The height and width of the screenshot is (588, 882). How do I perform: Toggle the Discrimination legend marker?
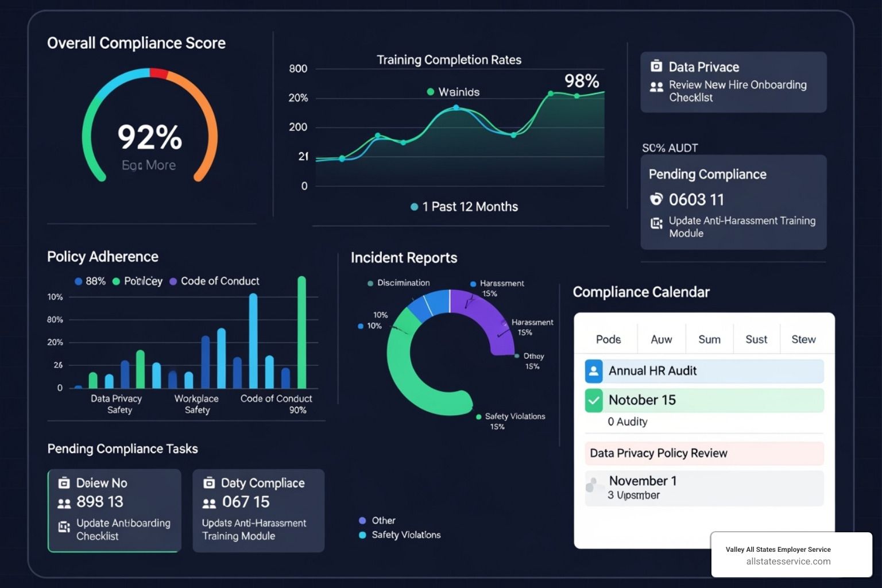coord(370,283)
